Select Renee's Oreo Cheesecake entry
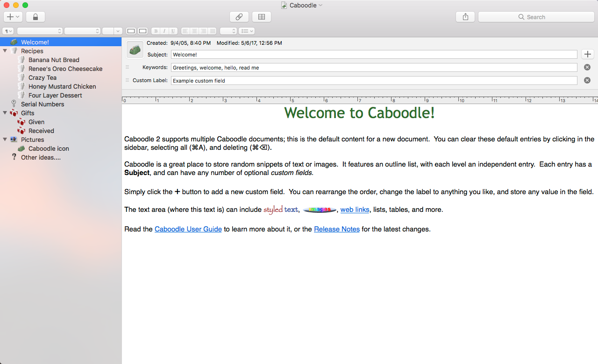Image resolution: width=598 pixels, height=364 pixels. tap(65, 69)
